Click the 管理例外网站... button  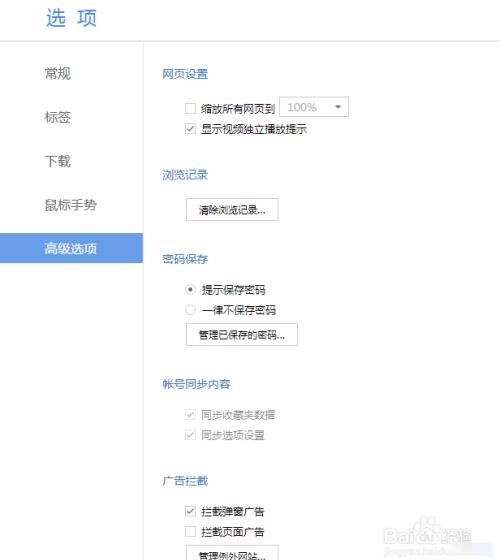tap(232, 553)
